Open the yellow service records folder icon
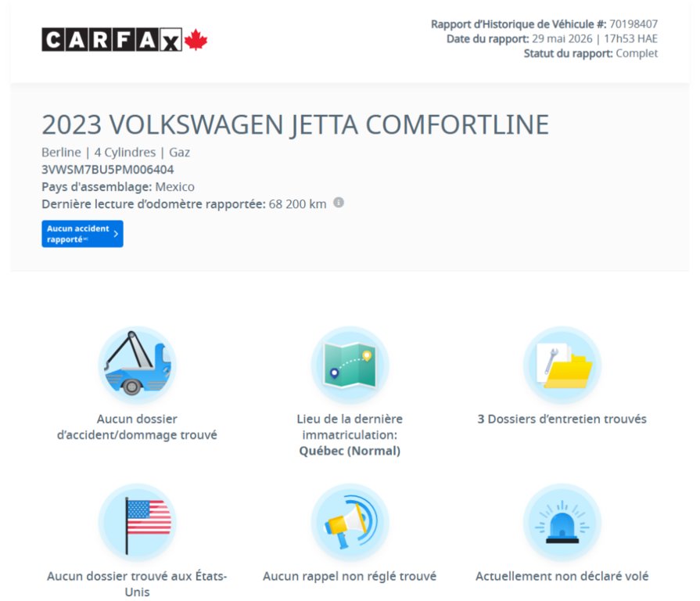Screen dimensions: 700x601 [x=562, y=365]
